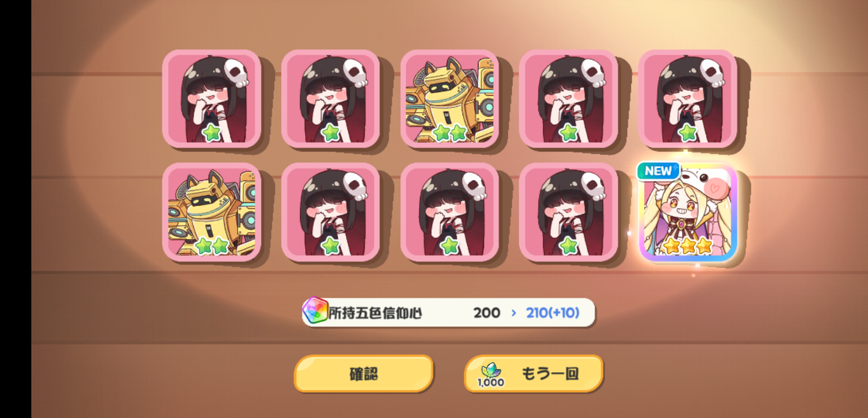Tap the 210(+10) updated value
The height and width of the screenshot is (418, 868).
tap(552, 313)
